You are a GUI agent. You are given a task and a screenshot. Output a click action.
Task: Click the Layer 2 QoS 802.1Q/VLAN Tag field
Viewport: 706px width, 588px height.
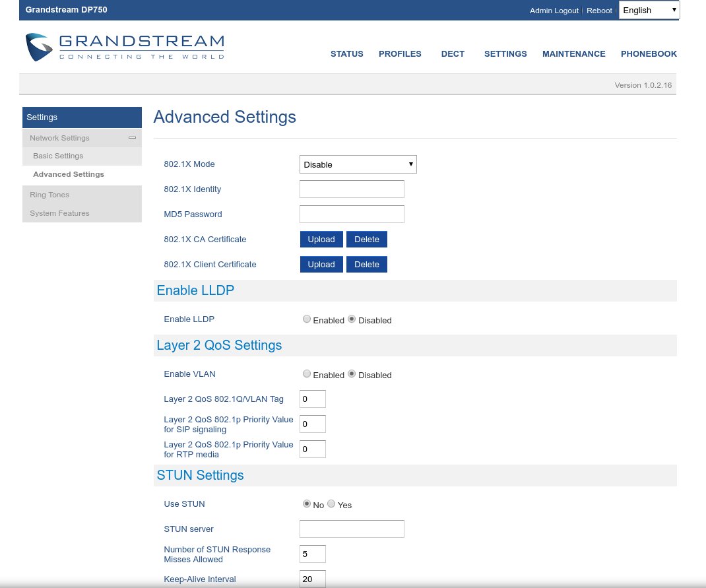[313, 399]
